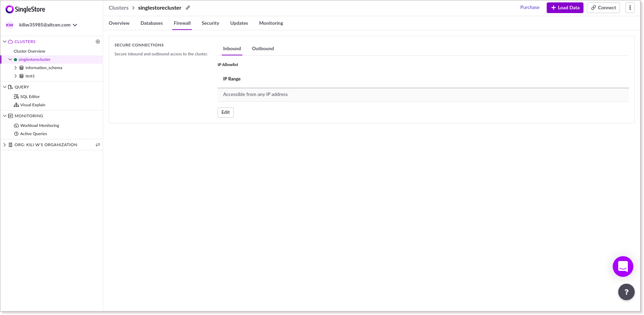Screen dimensions: 644x315
Task: Click the add new cluster plus icon
Action: pos(98,41)
